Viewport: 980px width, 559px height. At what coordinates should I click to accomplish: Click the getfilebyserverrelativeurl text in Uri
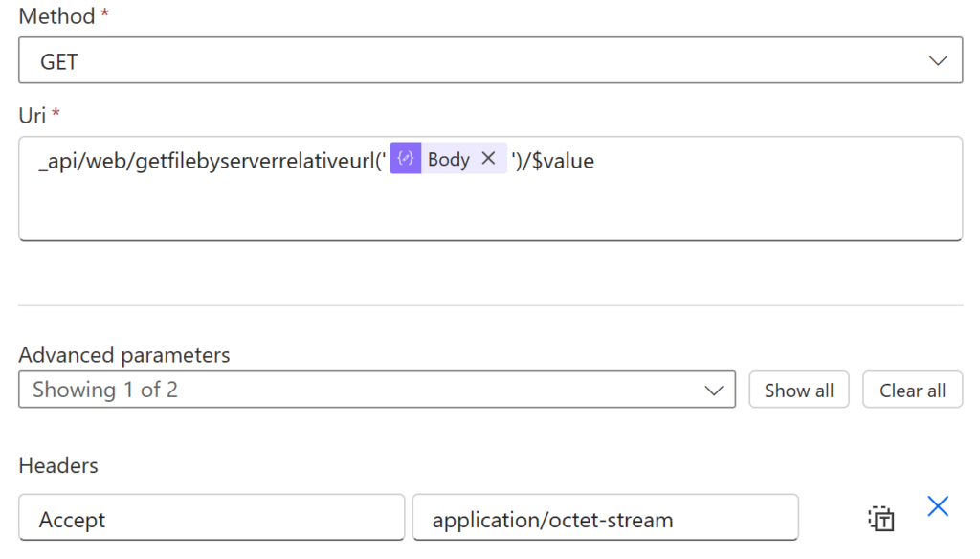point(258,161)
